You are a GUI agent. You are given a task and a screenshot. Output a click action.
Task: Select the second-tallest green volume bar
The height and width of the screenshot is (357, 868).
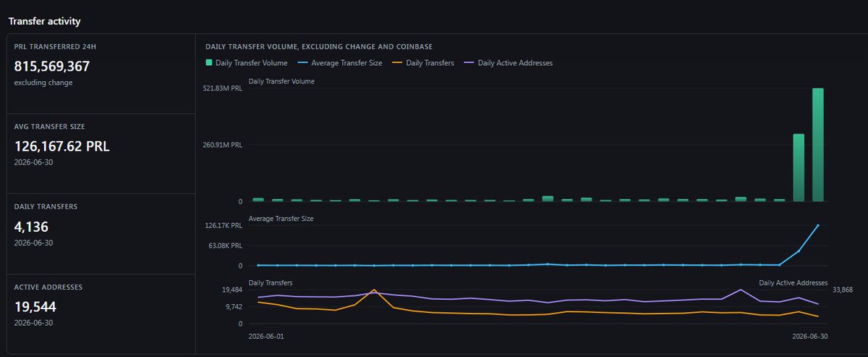pos(799,167)
